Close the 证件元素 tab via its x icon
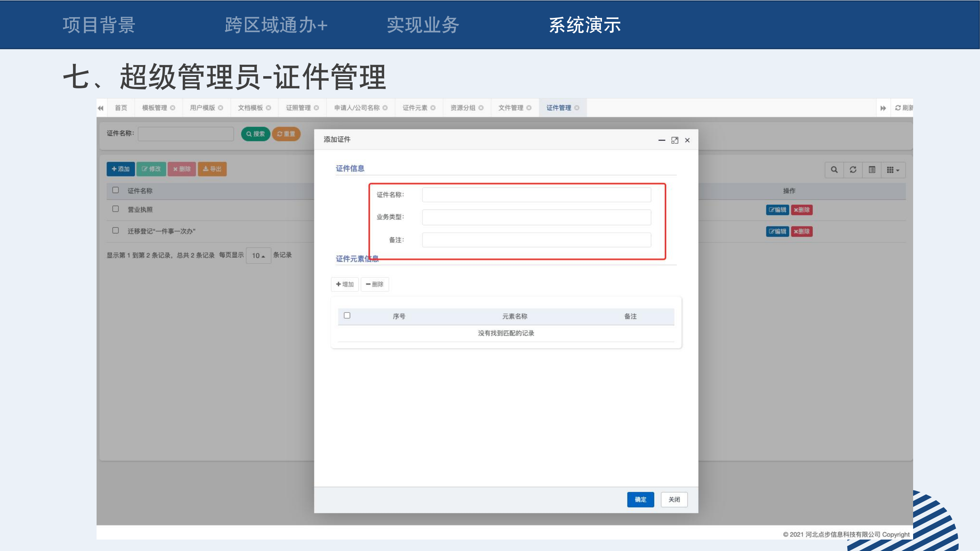Image resolution: width=980 pixels, height=551 pixels. (433, 108)
